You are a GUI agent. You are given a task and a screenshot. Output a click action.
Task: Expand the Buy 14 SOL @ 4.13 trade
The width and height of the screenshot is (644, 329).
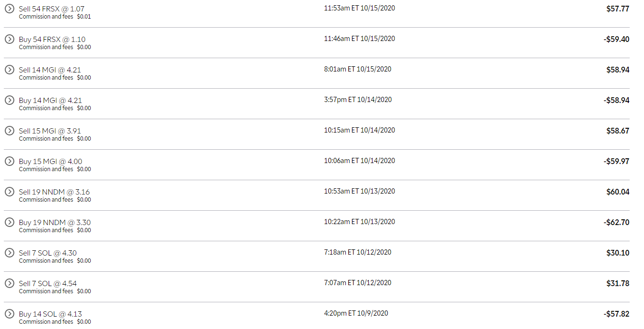point(10,314)
